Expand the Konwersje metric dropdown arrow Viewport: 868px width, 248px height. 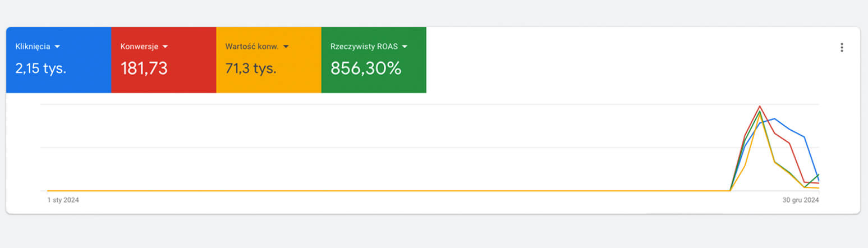click(x=165, y=47)
